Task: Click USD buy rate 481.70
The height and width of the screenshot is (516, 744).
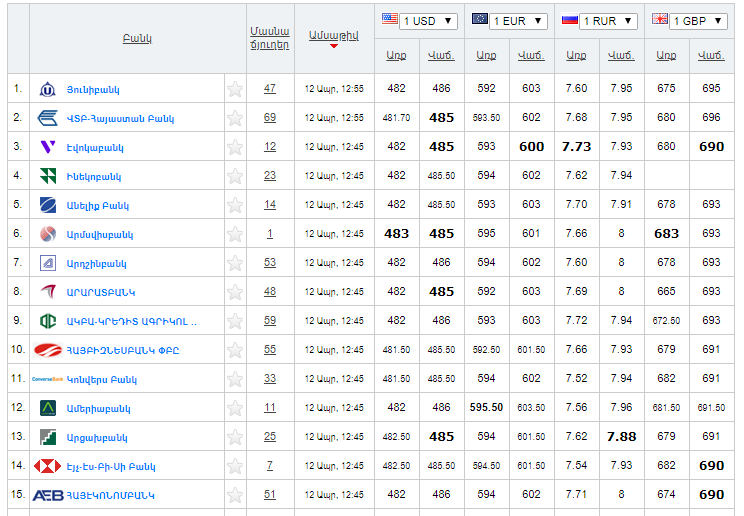Action: tap(396, 118)
